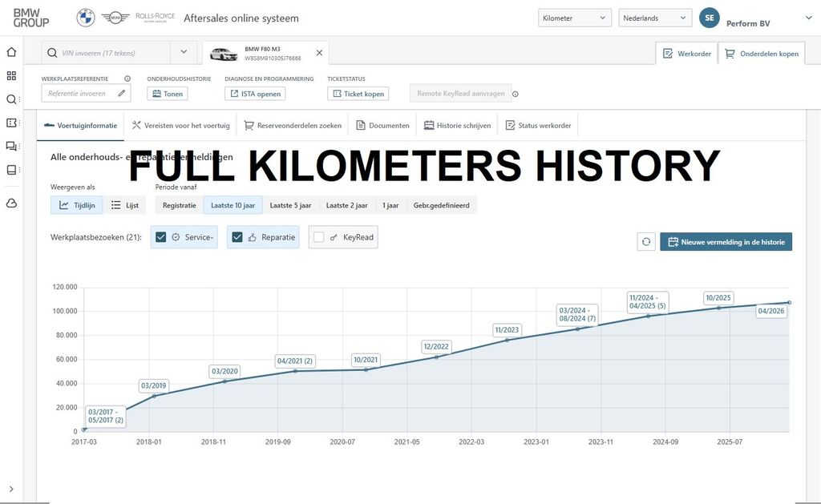Viewport: 821px width, 504px height.
Task: Click Nieuwe vermelding in de historie button
Action: click(x=726, y=242)
